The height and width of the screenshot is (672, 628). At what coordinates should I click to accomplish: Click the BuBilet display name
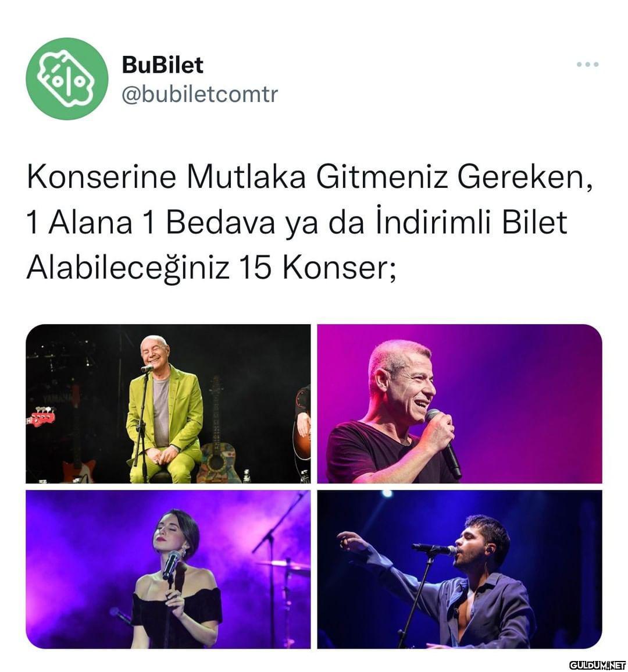click(x=162, y=65)
